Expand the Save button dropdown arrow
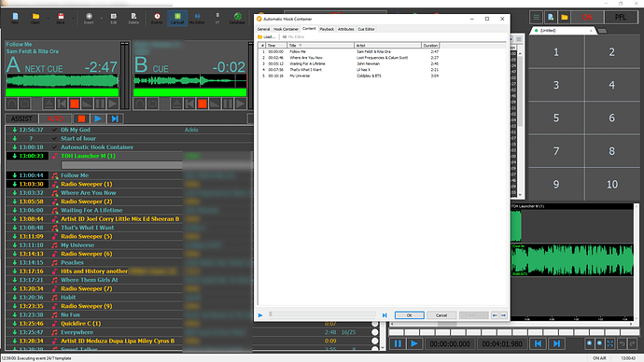Image resolution: width=644 pixels, height=362 pixels. pyautogui.click(x=73, y=18)
